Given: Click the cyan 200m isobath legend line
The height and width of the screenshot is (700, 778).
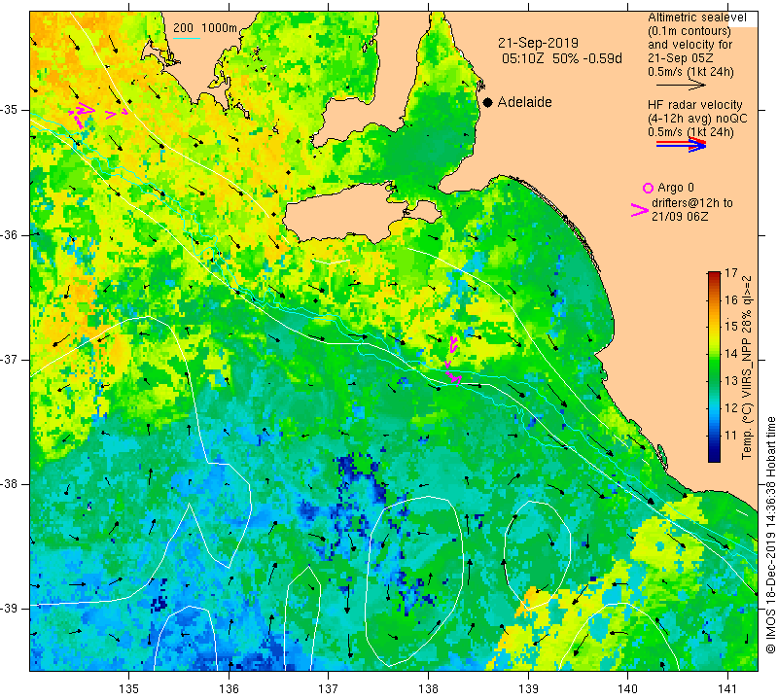Looking at the screenshot, I should tap(187, 38).
